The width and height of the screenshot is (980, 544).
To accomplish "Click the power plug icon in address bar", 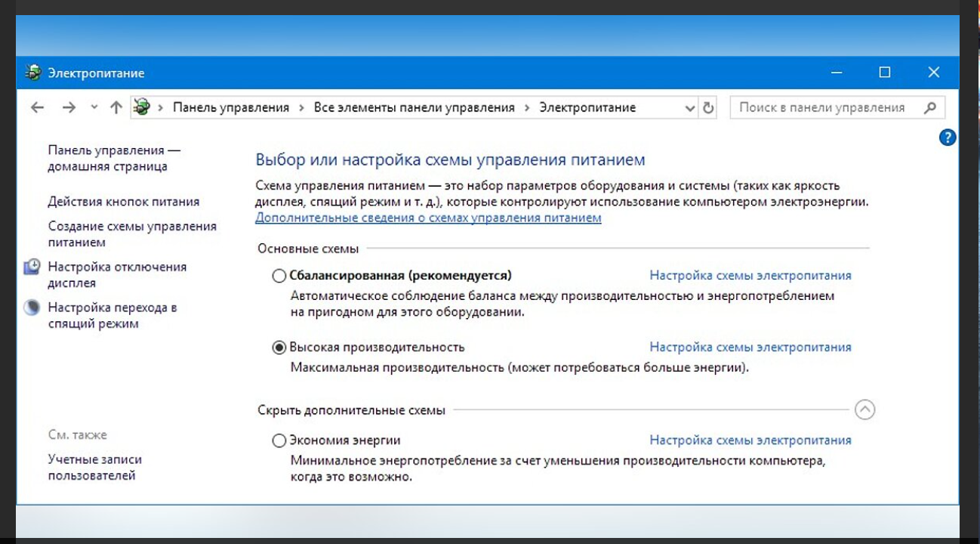I will coord(141,107).
